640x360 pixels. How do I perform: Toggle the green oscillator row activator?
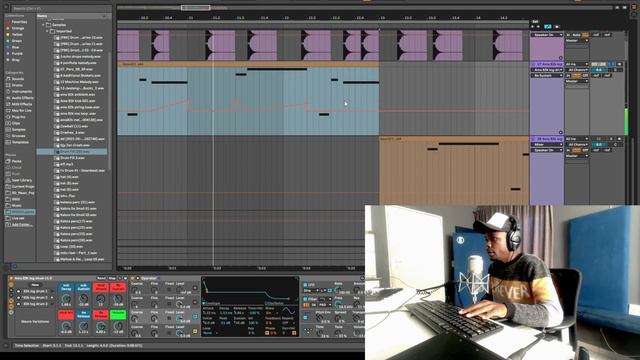coord(195,317)
